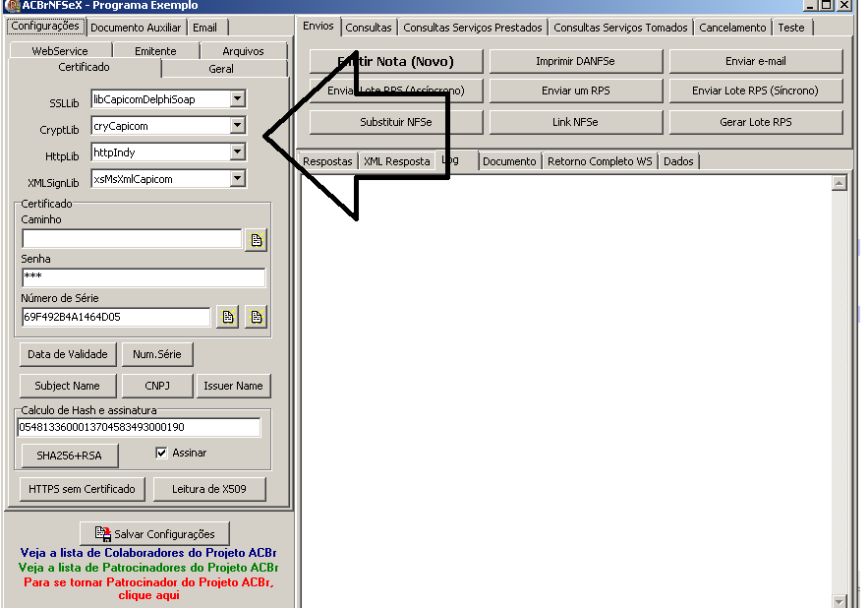Click the first icon beside Número de Série
The width and height of the screenshot is (868, 608).
(x=227, y=317)
